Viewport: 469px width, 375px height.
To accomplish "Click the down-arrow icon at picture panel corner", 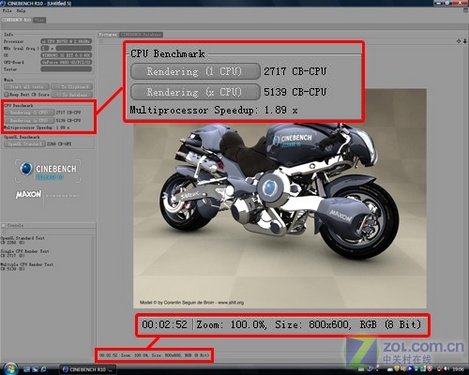I will click(465, 41).
